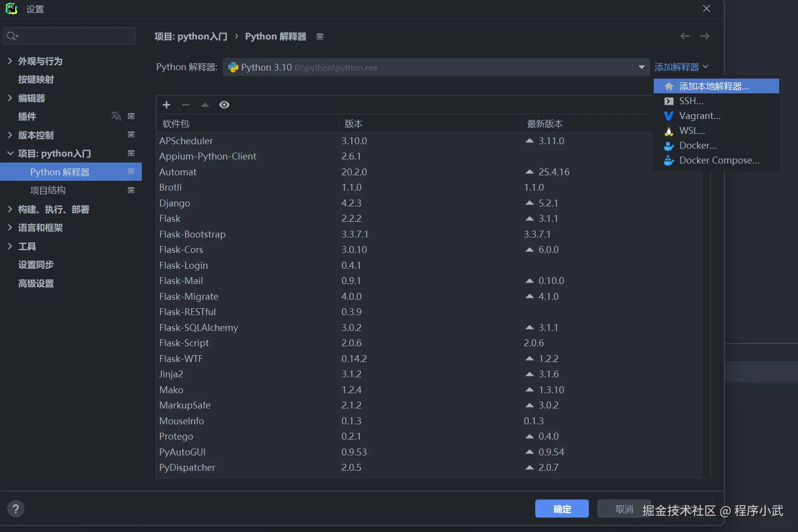Select the Flask-RESTful package row
This screenshot has height=532, width=798.
pos(429,312)
